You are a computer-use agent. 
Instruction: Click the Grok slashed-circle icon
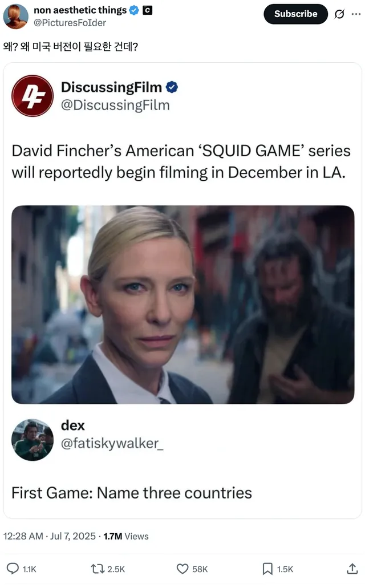click(339, 14)
